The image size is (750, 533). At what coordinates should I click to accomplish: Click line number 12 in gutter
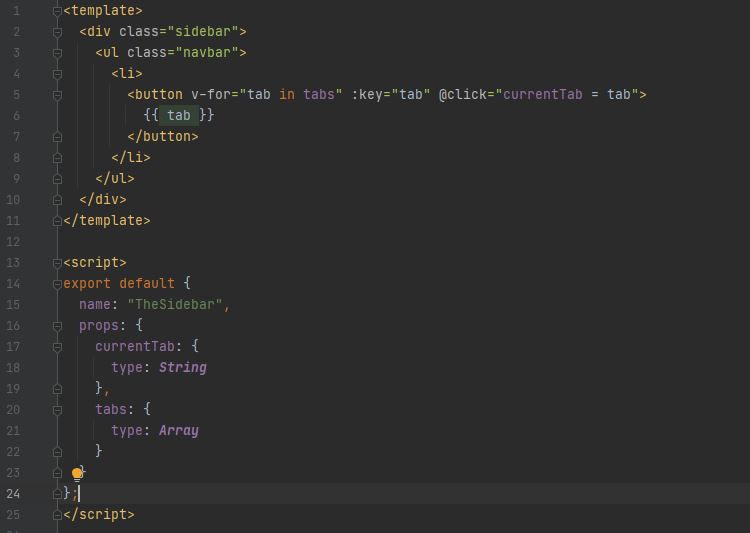pyautogui.click(x=13, y=242)
